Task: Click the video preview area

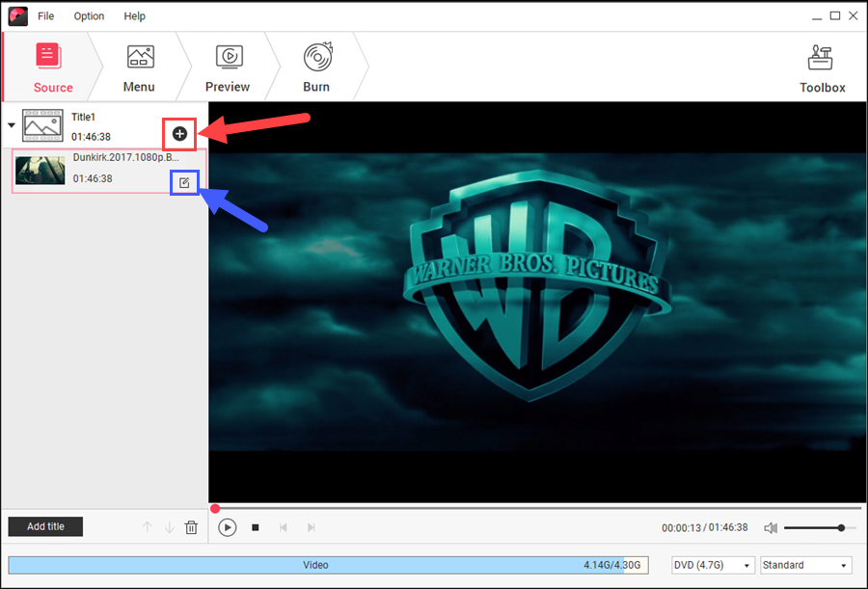Action: [x=537, y=303]
